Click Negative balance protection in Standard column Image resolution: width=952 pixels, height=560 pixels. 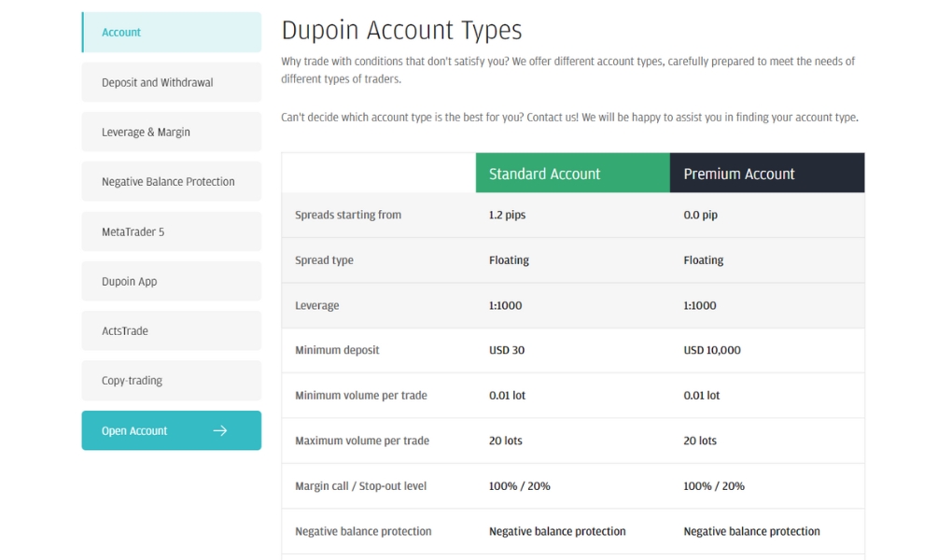click(557, 531)
